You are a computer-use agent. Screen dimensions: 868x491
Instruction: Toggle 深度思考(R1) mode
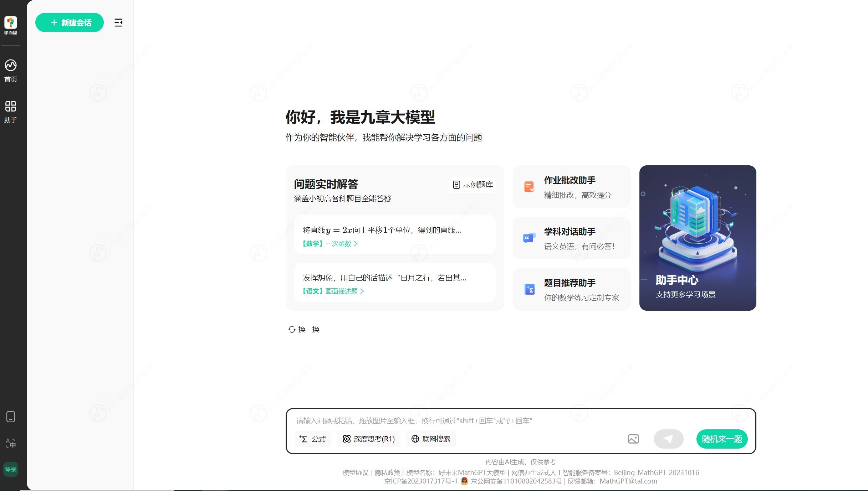point(369,439)
